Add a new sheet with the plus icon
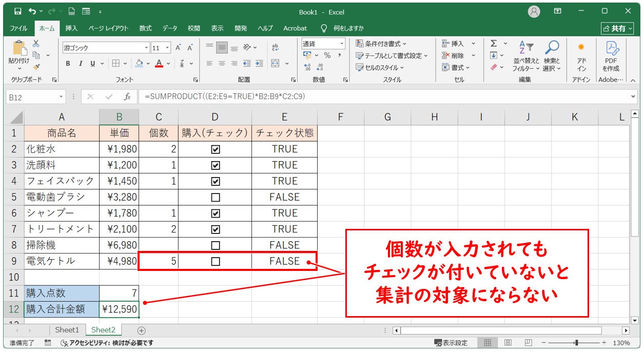This screenshot has height=352, width=644. [142, 330]
